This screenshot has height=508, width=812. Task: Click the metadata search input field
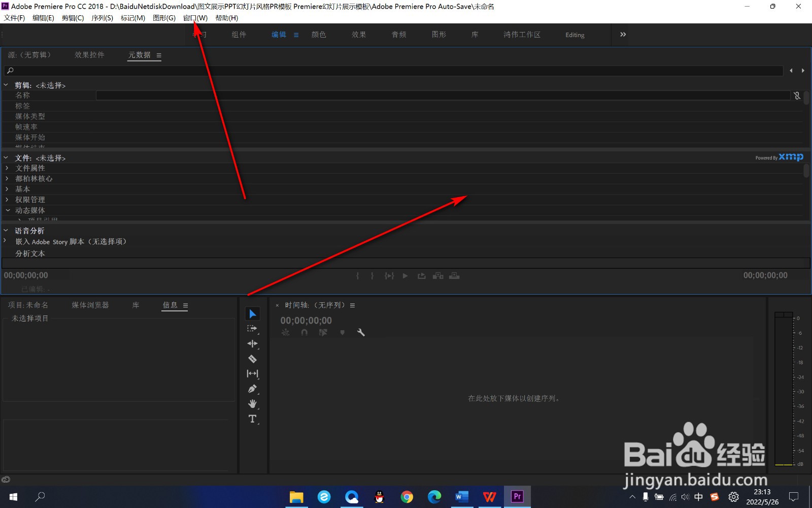(393, 71)
